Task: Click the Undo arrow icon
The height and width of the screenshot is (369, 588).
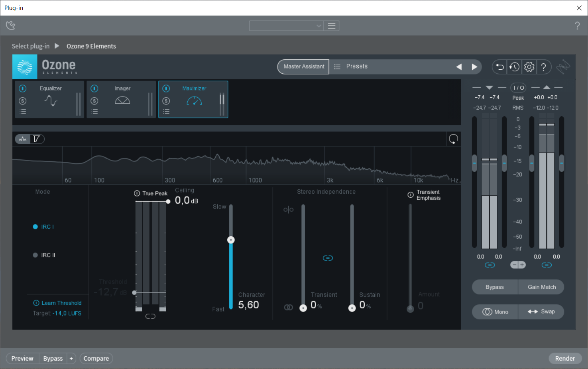Action: pos(500,67)
